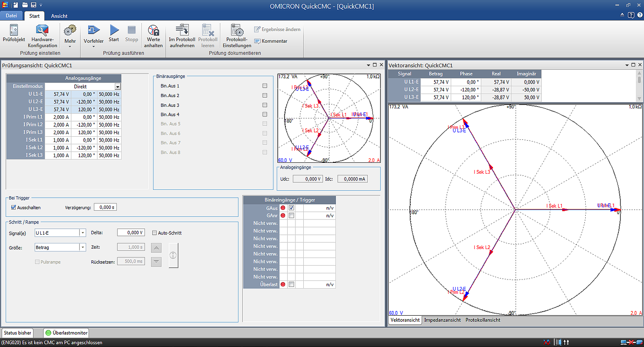
Task: Select the I Sek L3 frequency cell
Action: pyautogui.click(x=109, y=155)
